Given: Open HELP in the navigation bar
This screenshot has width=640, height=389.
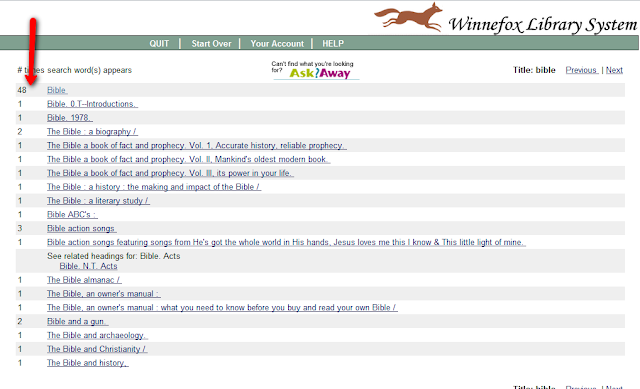Looking at the screenshot, I should 333,44.
